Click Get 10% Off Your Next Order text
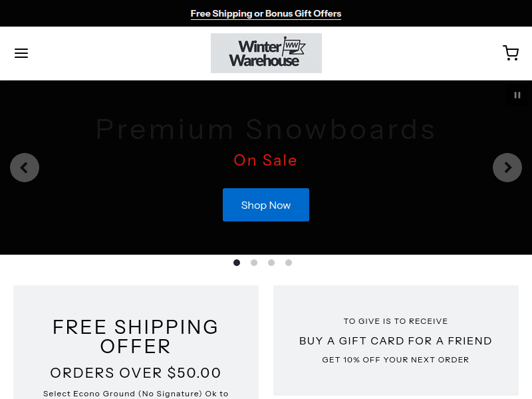The width and height of the screenshot is (532, 399). (396, 360)
